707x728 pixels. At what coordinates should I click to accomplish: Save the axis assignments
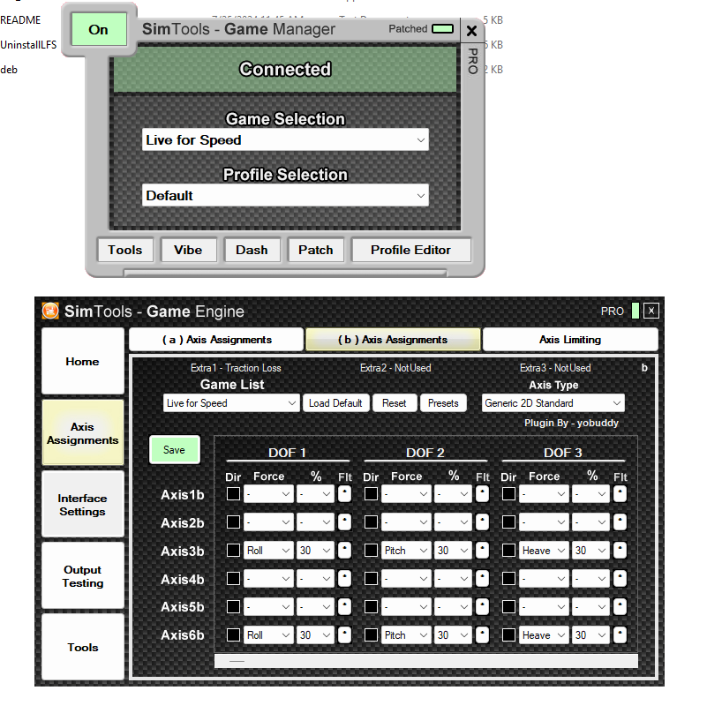(174, 449)
